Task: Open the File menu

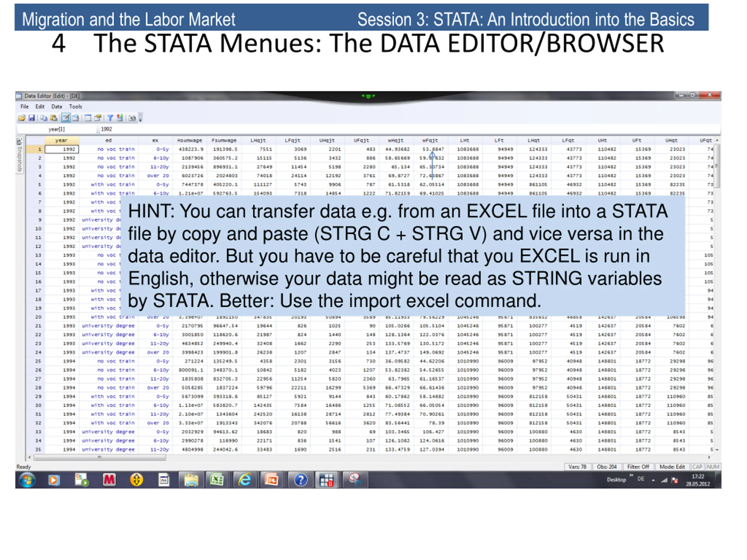Action: point(25,107)
